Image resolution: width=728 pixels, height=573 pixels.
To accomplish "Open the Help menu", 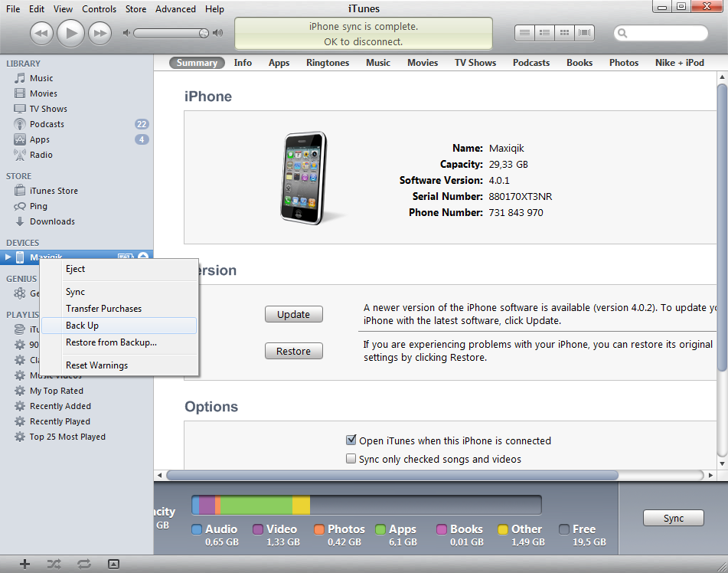I will coord(214,9).
